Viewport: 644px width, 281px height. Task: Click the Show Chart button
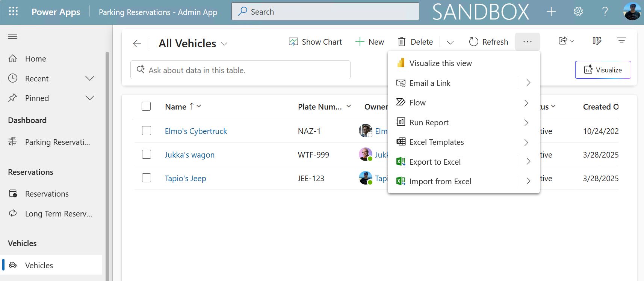tap(315, 42)
